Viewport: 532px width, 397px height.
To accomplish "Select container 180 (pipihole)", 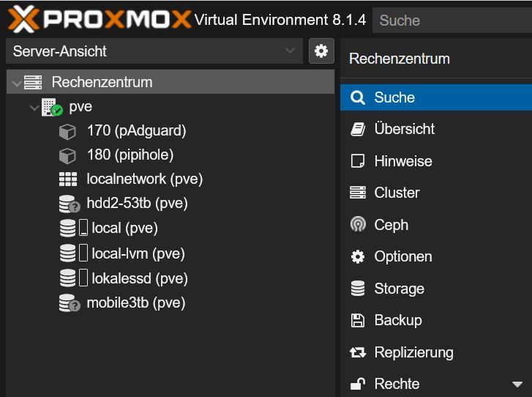I will pyautogui.click(x=130, y=155).
